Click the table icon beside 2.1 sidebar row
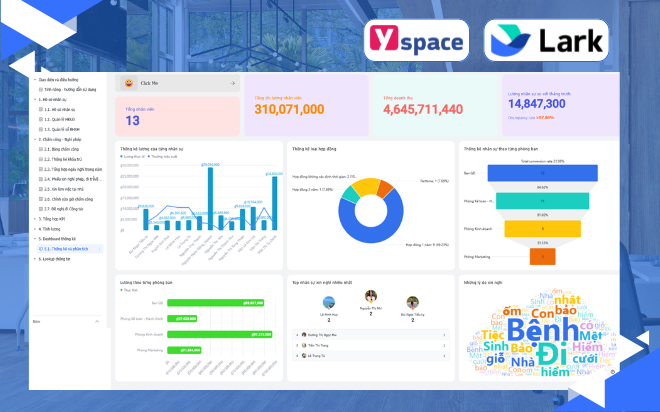 [41, 149]
